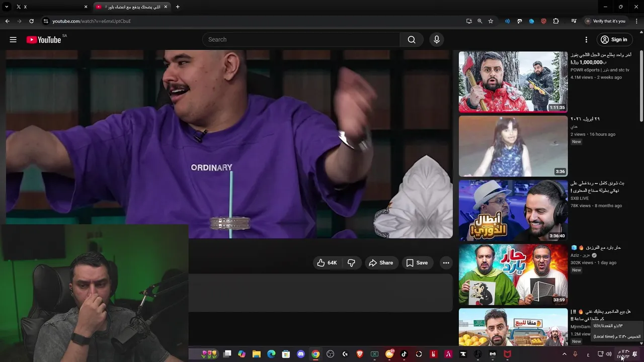Open the notifications bell in tray

tap(635, 354)
